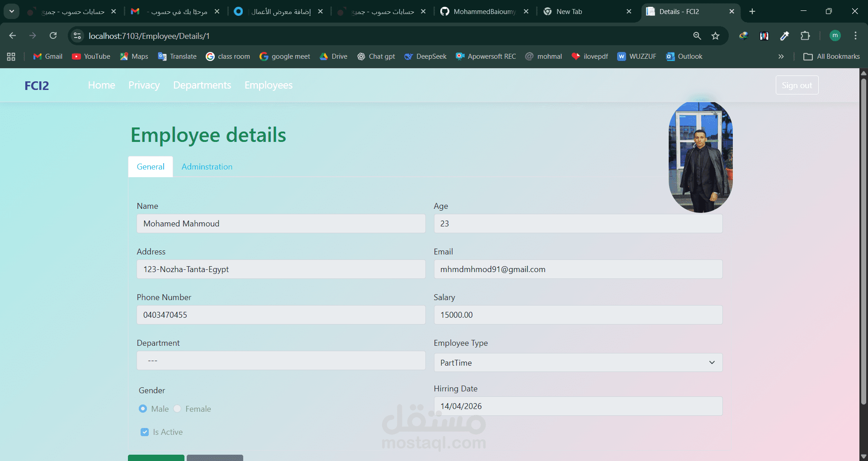Click the Address input field

pos(281,269)
